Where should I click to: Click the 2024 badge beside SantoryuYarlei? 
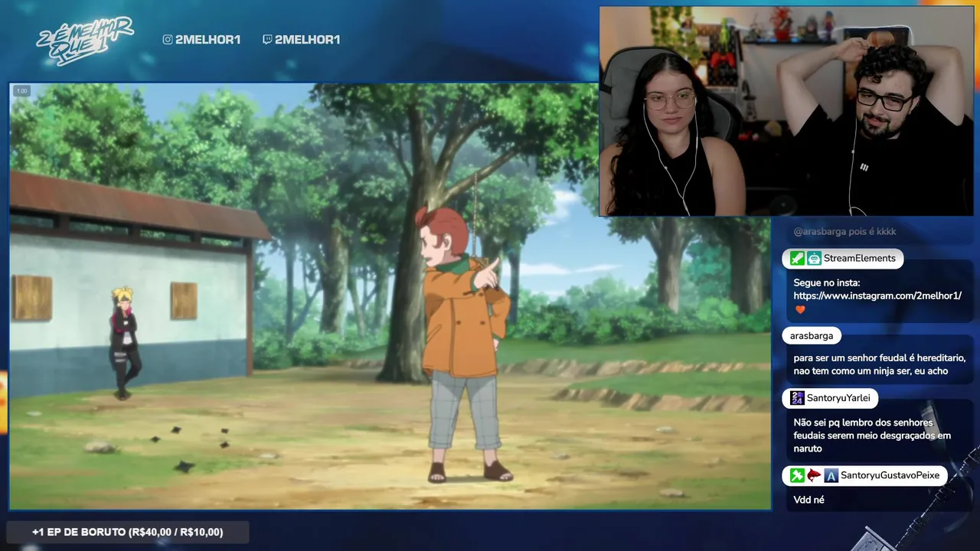click(x=797, y=398)
